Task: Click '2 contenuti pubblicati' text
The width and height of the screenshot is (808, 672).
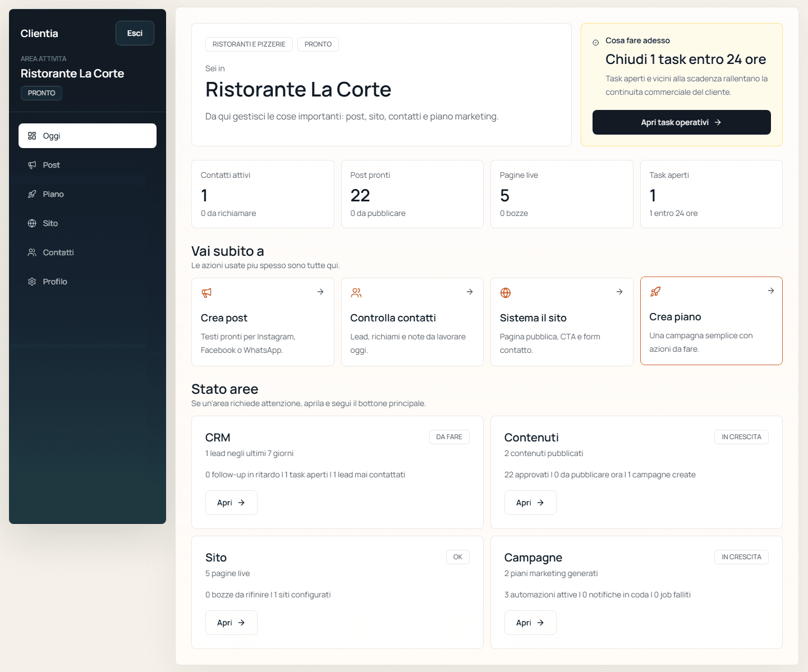Action: click(544, 453)
